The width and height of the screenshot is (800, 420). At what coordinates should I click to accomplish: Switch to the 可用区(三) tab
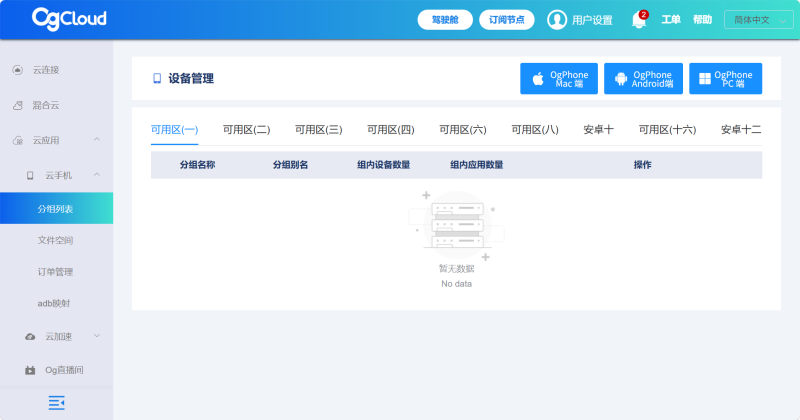point(318,130)
